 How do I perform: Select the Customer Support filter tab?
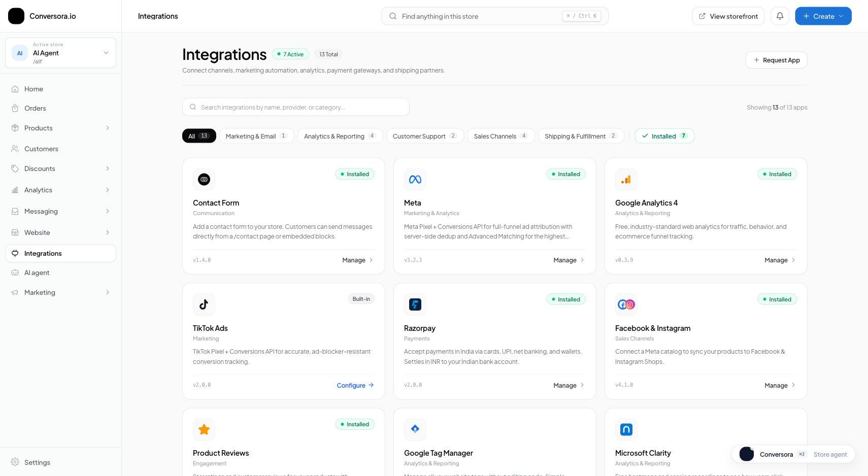pos(425,136)
